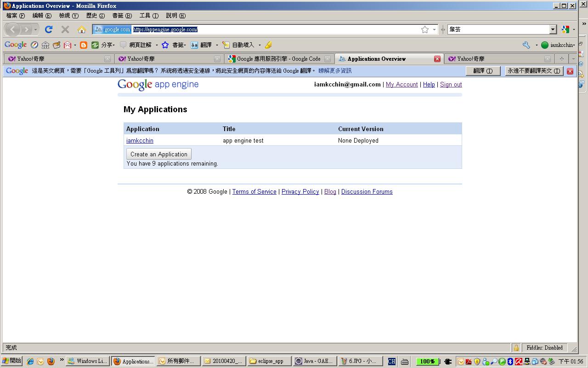The image size is (588, 368).
Task: Open the list all tabs dropdown
Action: point(573,59)
